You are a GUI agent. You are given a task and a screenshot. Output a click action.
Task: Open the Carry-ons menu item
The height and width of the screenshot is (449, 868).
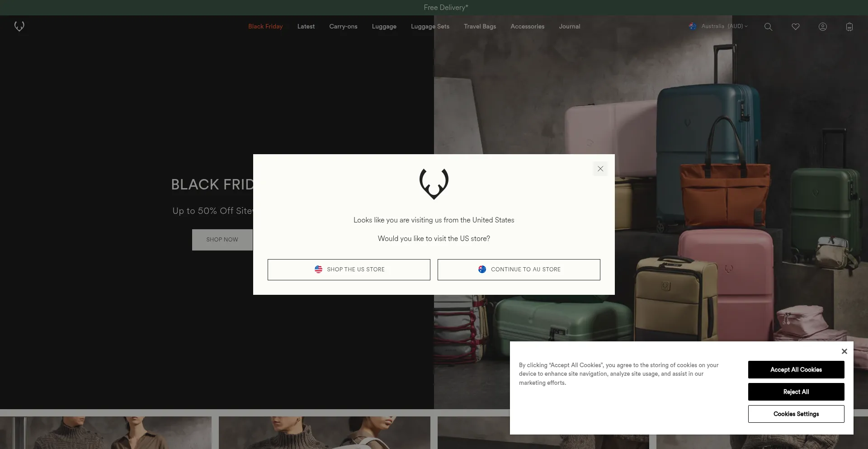coord(343,27)
